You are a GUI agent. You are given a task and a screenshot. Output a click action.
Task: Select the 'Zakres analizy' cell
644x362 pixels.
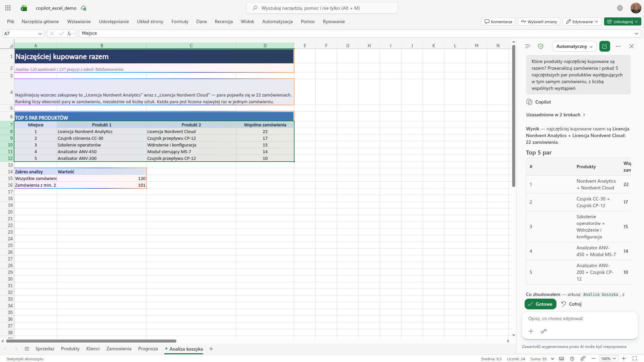36,172
